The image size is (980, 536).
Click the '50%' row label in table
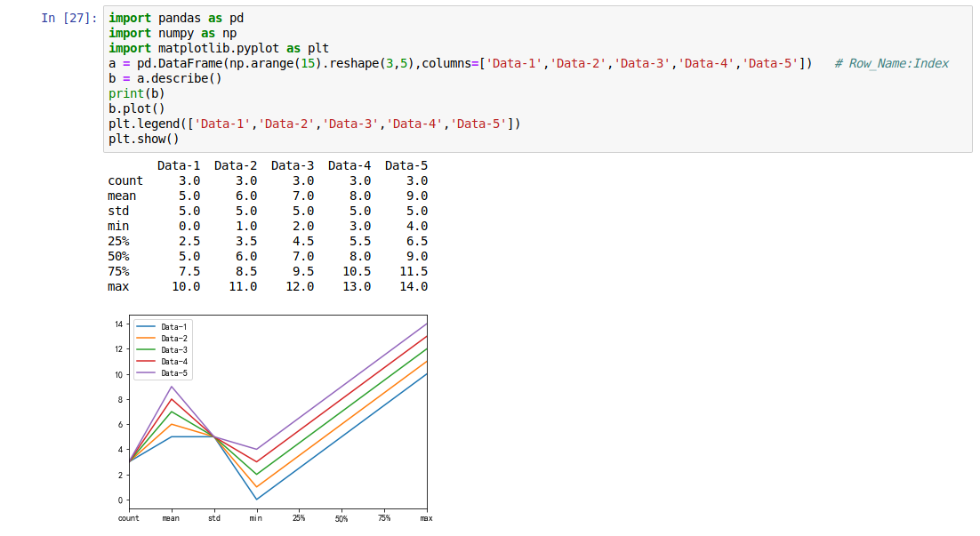click(118, 256)
